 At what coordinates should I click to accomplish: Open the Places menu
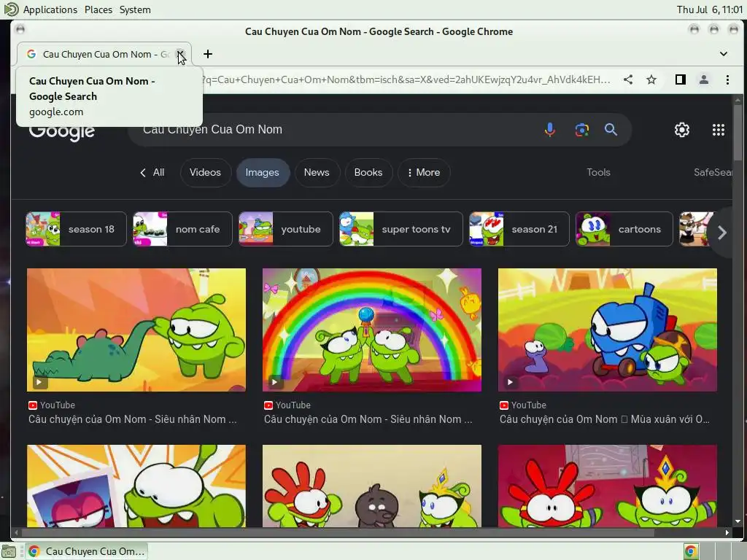pyautogui.click(x=98, y=9)
